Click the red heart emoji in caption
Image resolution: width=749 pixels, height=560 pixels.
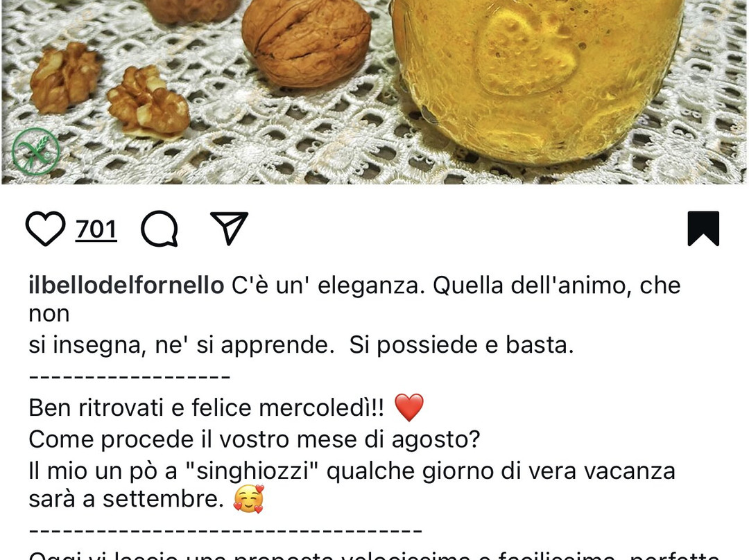(409, 408)
